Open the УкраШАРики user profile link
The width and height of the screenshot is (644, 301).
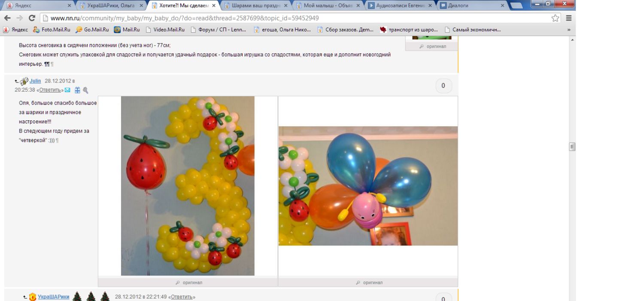pos(53,297)
